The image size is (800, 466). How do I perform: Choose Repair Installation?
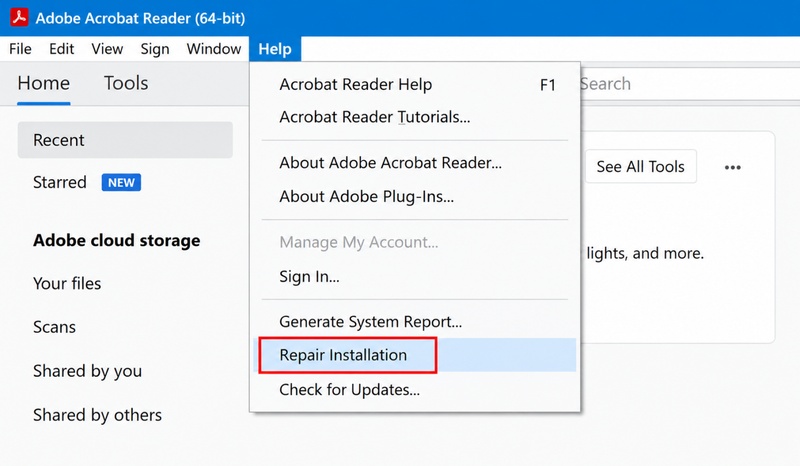click(415, 355)
